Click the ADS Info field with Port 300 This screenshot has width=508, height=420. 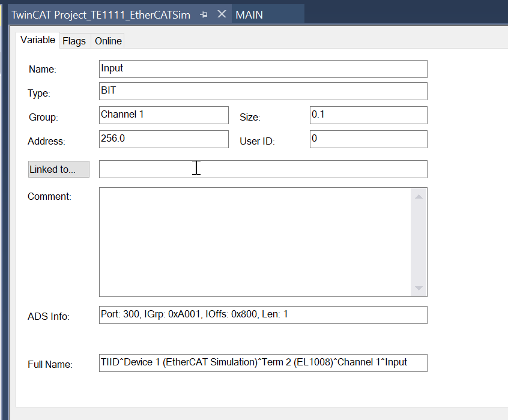[263, 315]
